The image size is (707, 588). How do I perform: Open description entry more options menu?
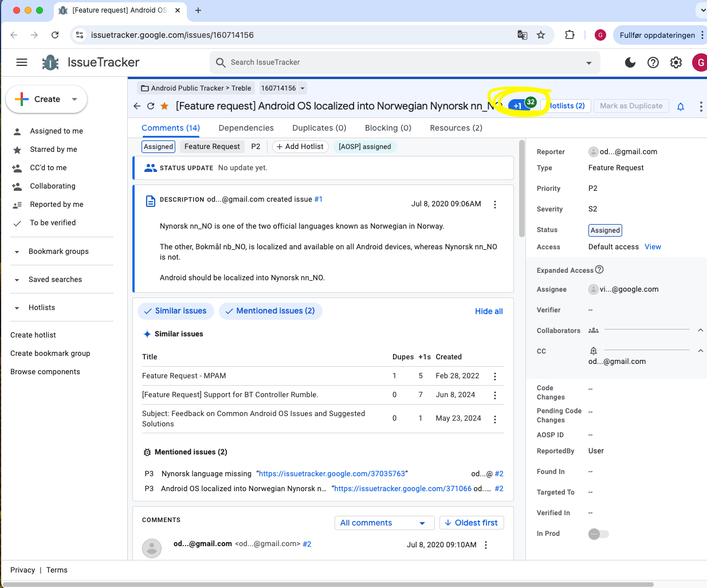coord(495,204)
